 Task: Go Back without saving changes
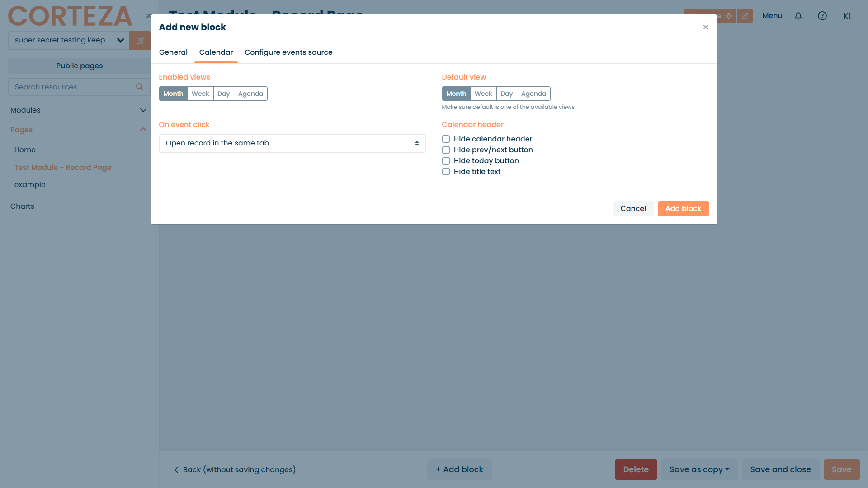[235, 469]
